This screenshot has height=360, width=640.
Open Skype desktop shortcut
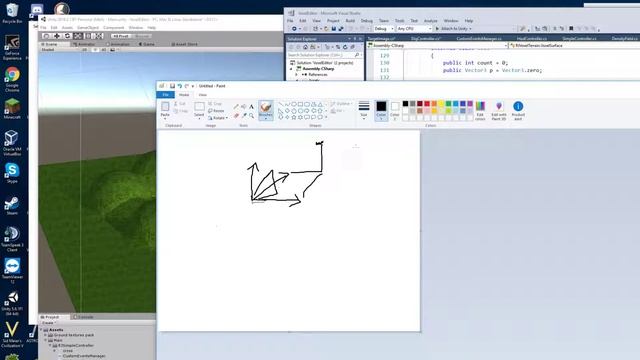12,173
